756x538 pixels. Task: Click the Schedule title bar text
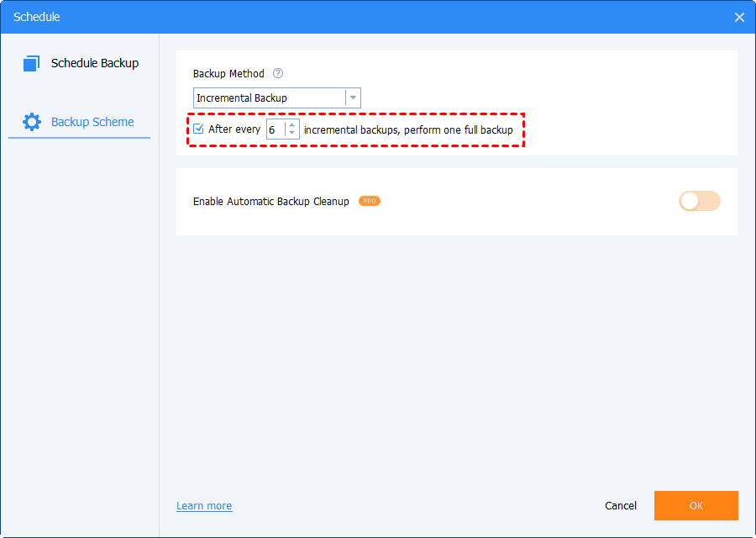(37, 17)
